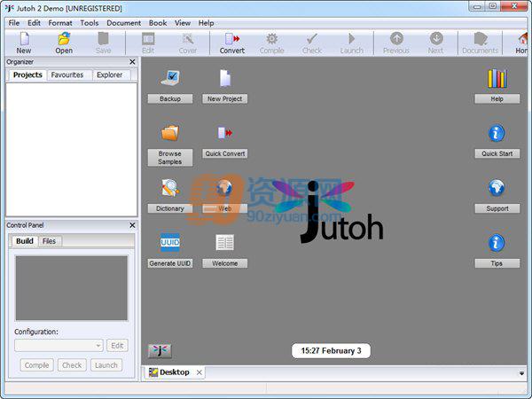Viewport: 532px width, 399px height.
Task: Select the Build tab
Action: [25, 241]
